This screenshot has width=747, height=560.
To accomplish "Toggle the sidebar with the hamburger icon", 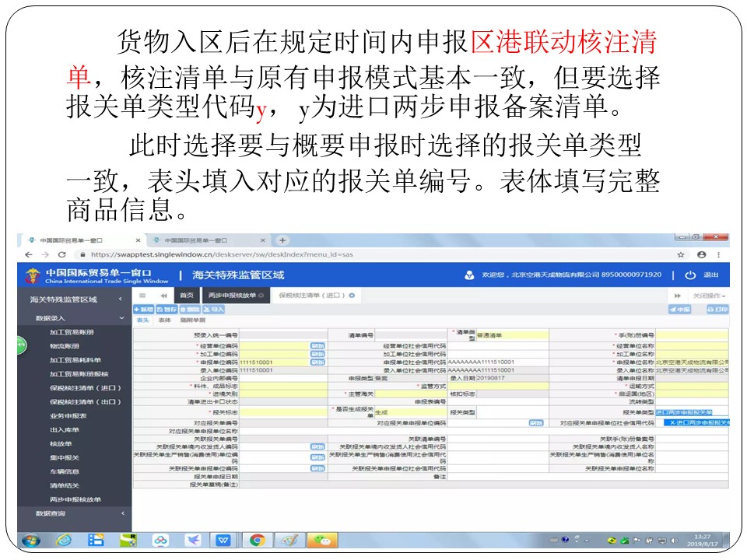I will 142,296.
